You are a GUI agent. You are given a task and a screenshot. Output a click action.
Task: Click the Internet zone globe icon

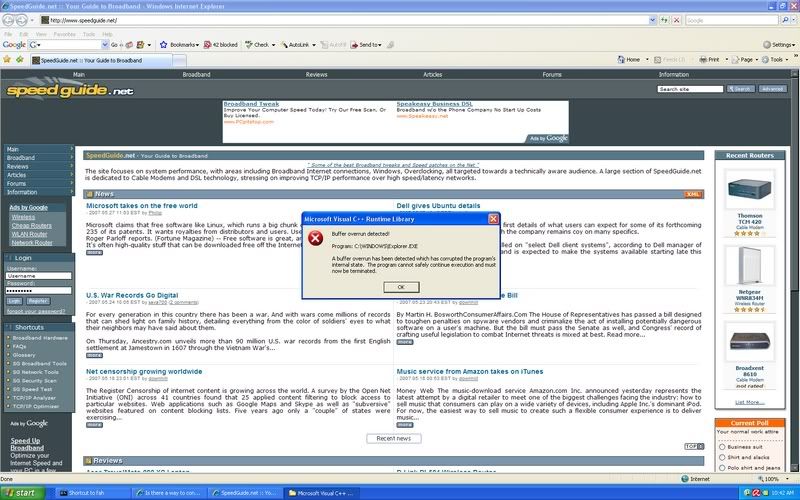(x=685, y=479)
